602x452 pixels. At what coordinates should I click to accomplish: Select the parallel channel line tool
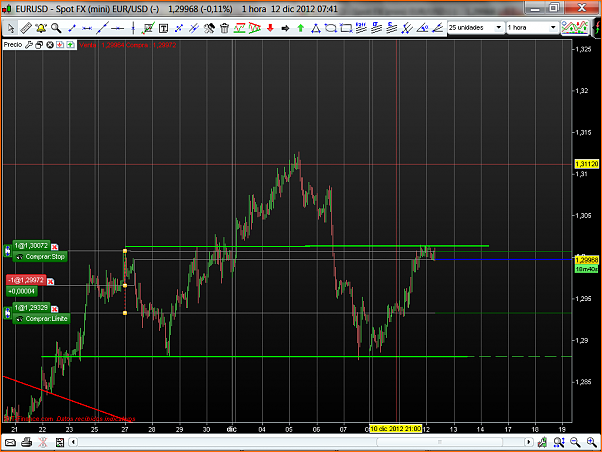coord(194,28)
